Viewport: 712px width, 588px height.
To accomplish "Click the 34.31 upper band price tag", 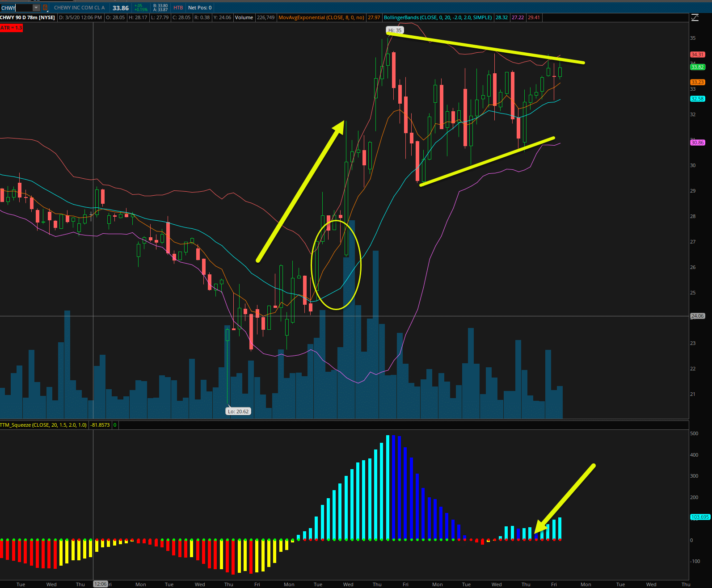I will pos(697,55).
